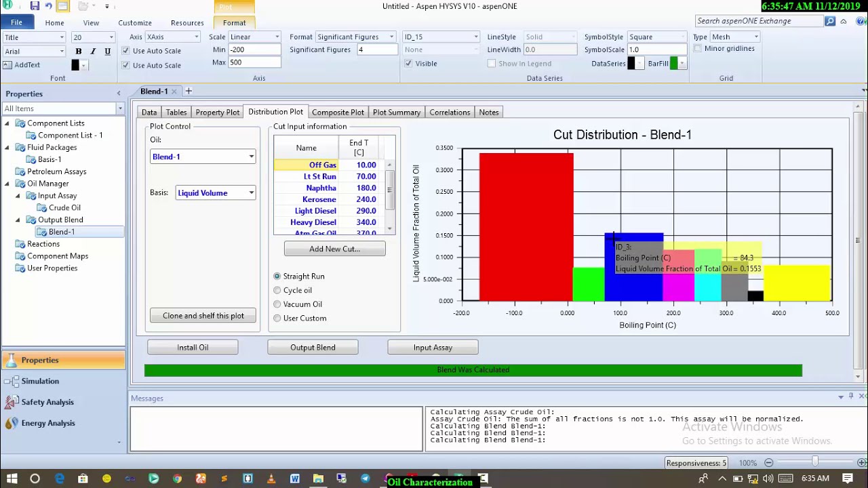Switch to the Home ribbon tab
Screen dimensions: 868x488
click(54, 23)
